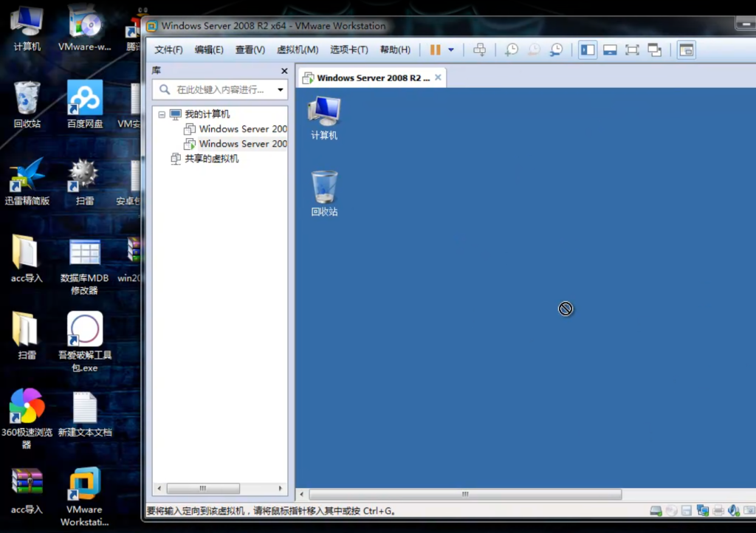Click the CD/DVD drive status icon

coord(671,510)
